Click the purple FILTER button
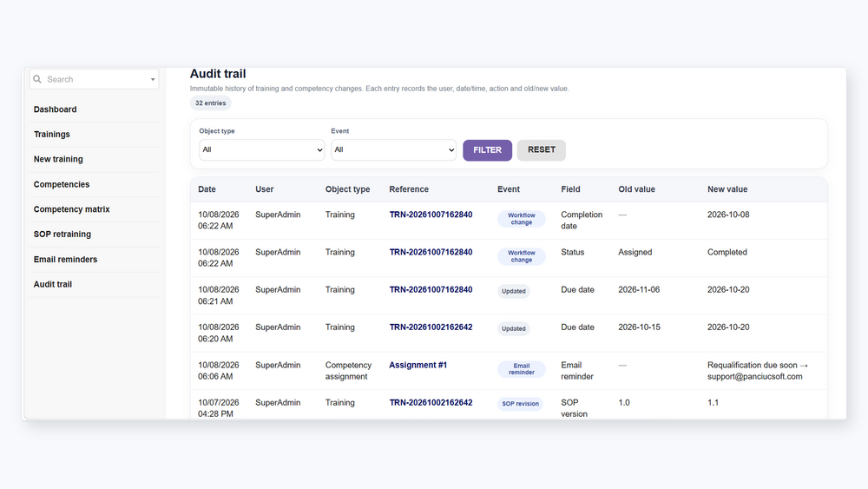The image size is (868, 489). tap(487, 150)
